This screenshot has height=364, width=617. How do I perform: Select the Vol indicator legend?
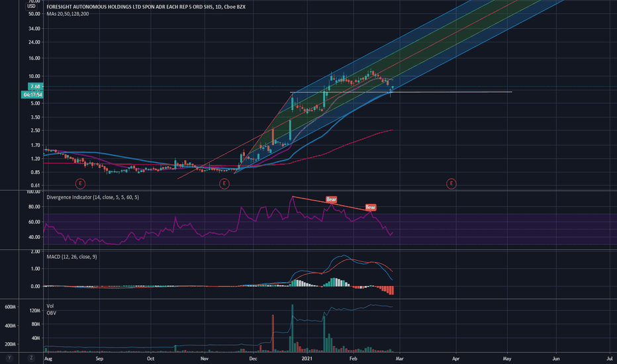(x=50, y=306)
